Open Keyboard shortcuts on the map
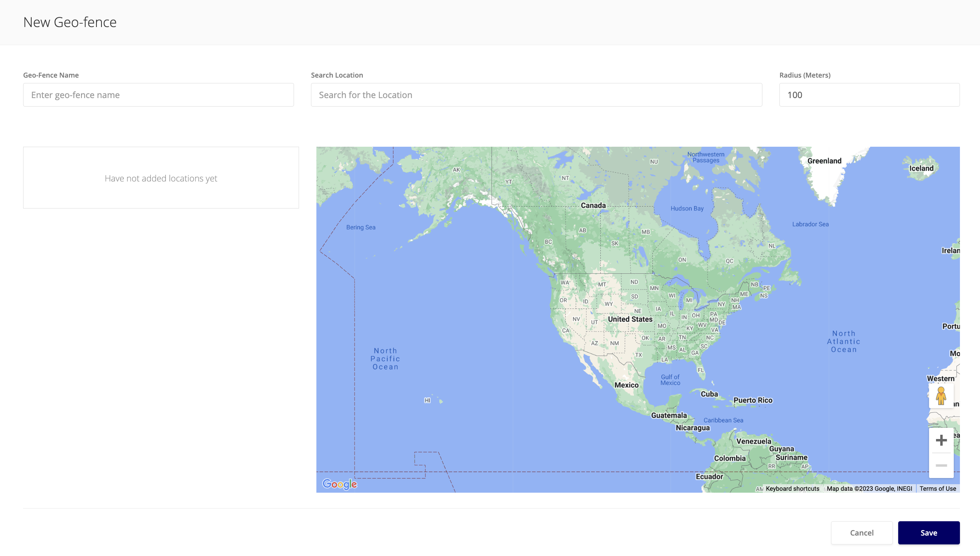980x556 pixels. 792,488
